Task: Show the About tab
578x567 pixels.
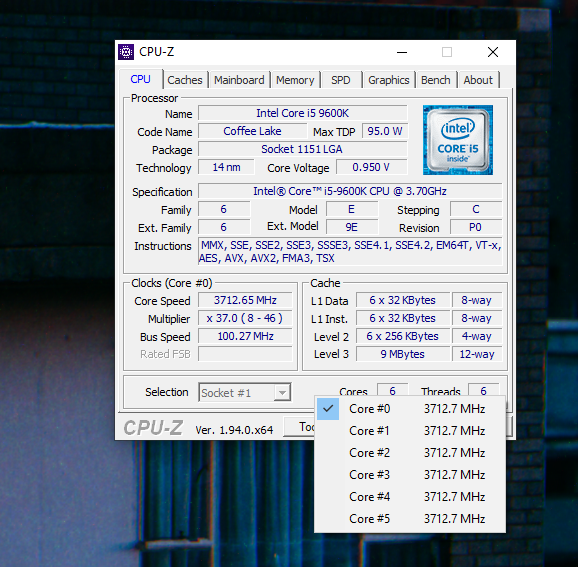Action: point(478,80)
